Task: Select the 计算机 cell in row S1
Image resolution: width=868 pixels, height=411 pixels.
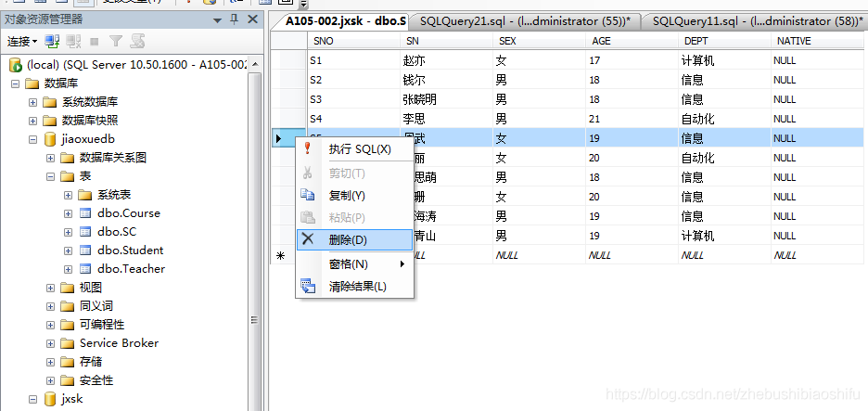Action: pyautogui.click(x=724, y=60)
